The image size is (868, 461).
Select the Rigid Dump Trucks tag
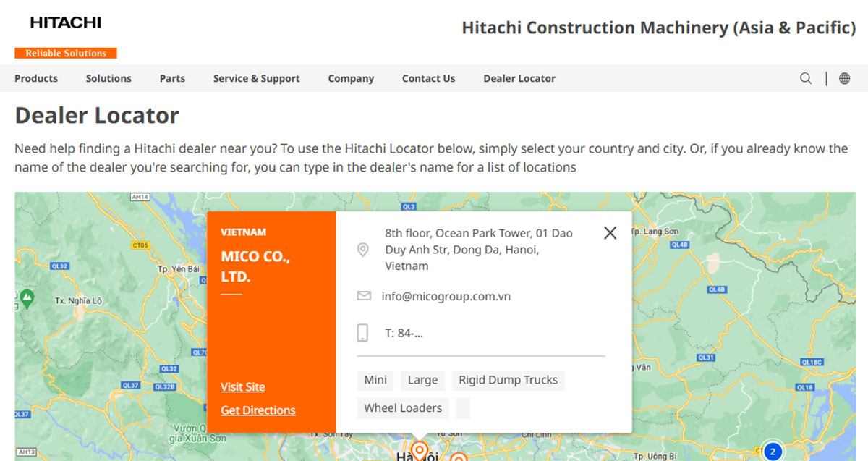coord(509,380)
